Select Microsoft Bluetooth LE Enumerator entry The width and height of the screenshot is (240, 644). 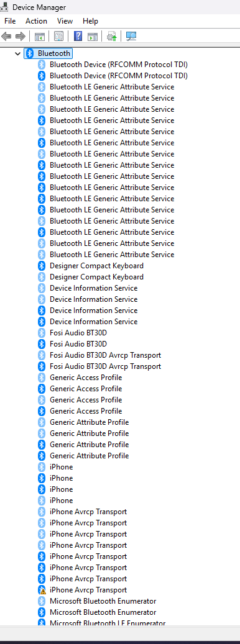(108, 623)
